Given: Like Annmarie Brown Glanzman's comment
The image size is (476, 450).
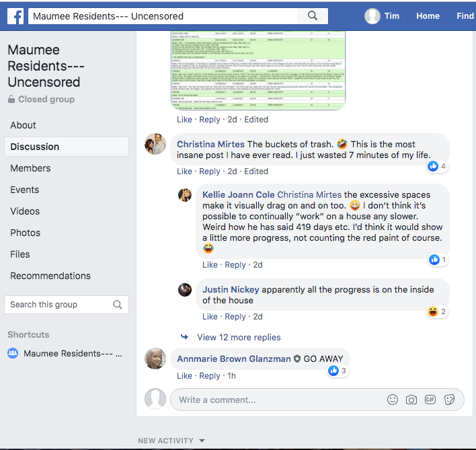Looking at the screenshot, I should (x=184, y=376).
